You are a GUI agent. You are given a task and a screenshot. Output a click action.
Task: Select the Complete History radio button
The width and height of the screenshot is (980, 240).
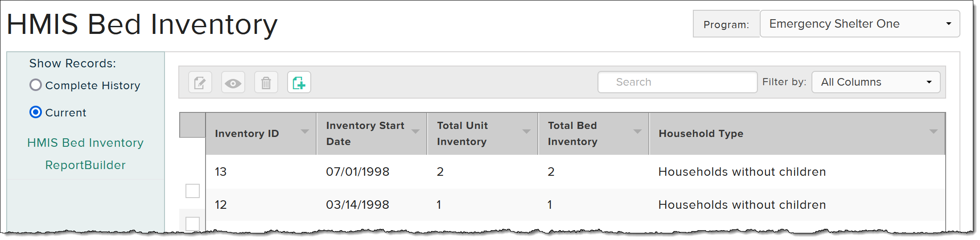click(36, 85)
